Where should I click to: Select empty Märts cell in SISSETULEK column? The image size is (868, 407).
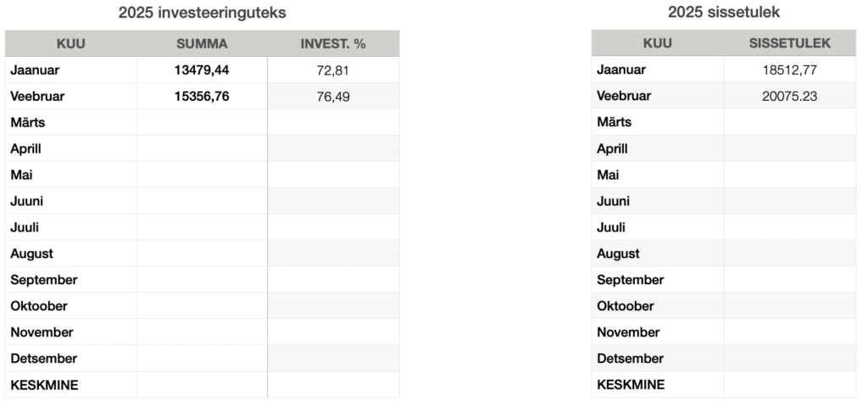pos(789,122)
